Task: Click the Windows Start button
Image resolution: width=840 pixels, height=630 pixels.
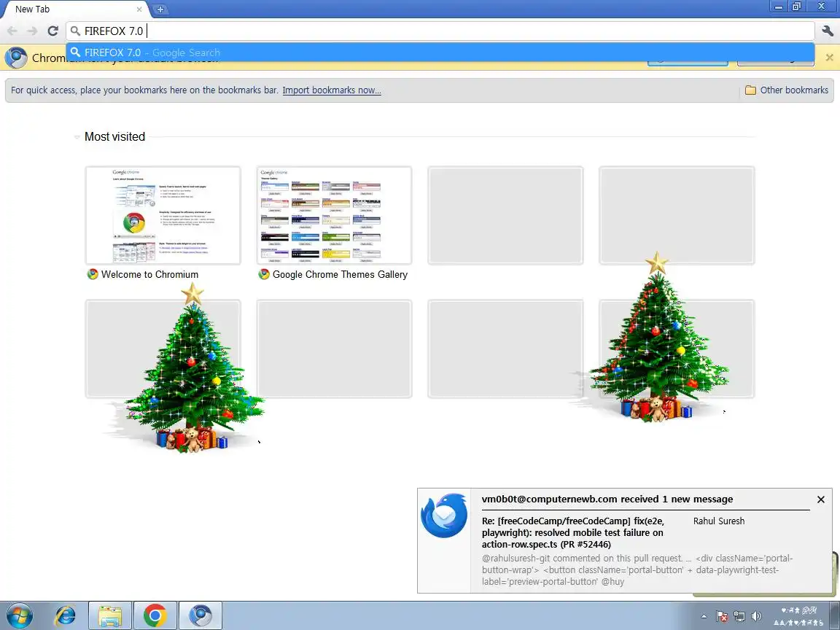Action: [x=19, y=616]
